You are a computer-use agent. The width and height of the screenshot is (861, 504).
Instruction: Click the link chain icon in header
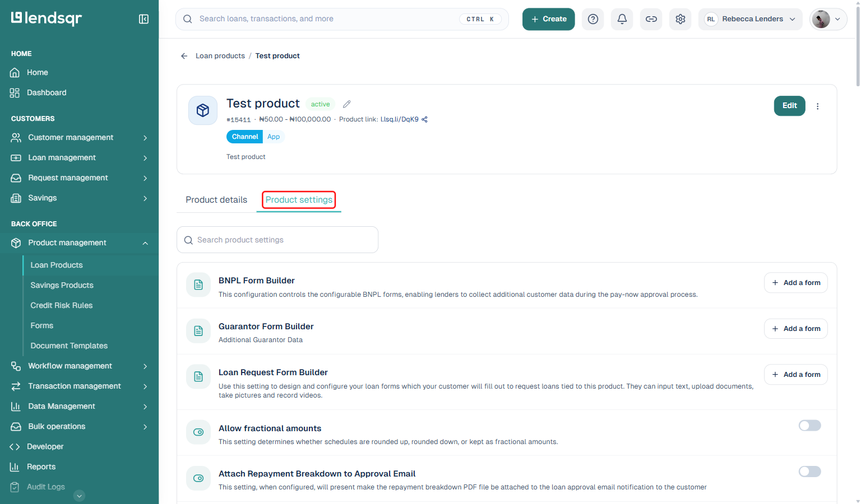click(x=651, y=19)
